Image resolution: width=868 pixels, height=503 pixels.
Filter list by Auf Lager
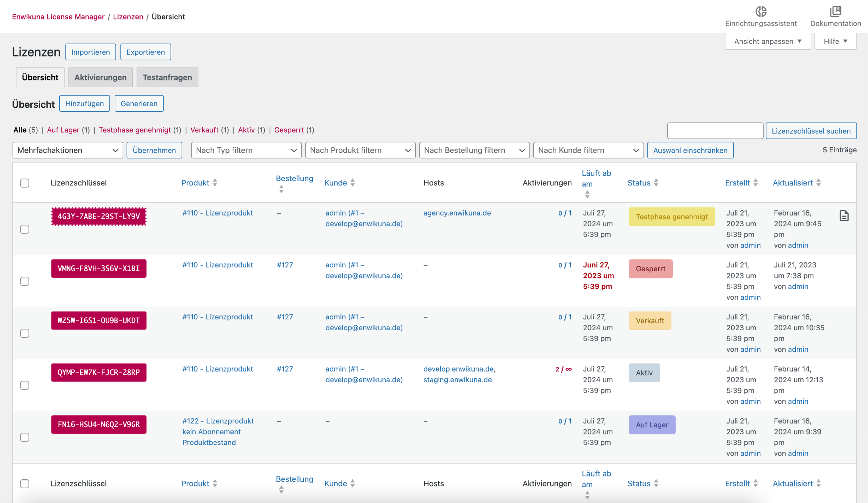point(63,130)
